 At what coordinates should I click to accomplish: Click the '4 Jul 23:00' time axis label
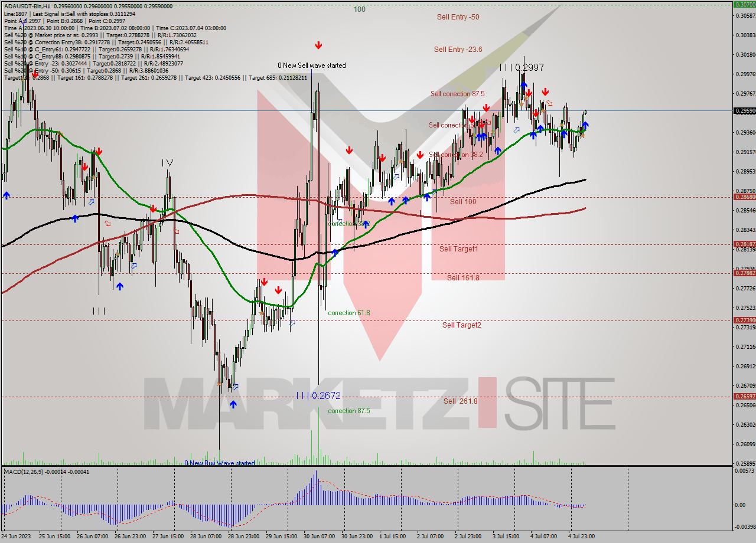pyautogui.click(x=580, y=537)
